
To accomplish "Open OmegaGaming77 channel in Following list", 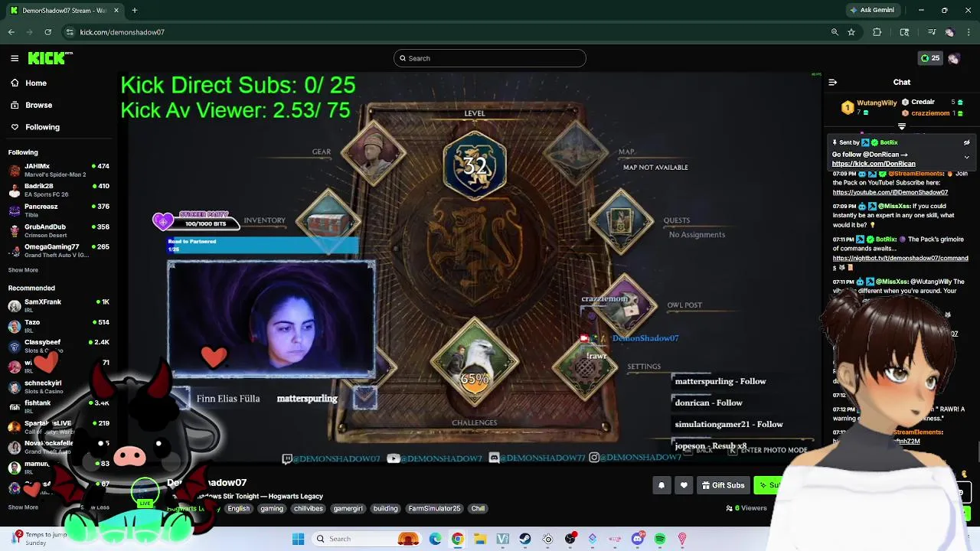I will [58, 250].
